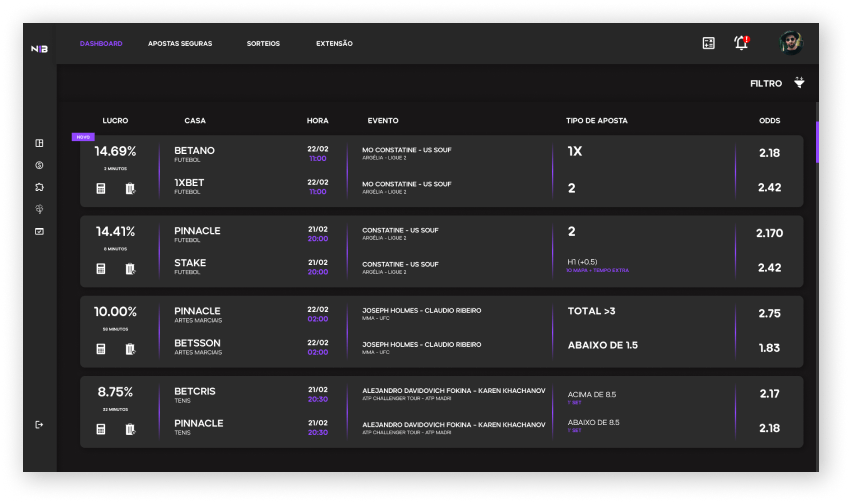Delete the 14.69% bet using trash icon

[130, 188]
